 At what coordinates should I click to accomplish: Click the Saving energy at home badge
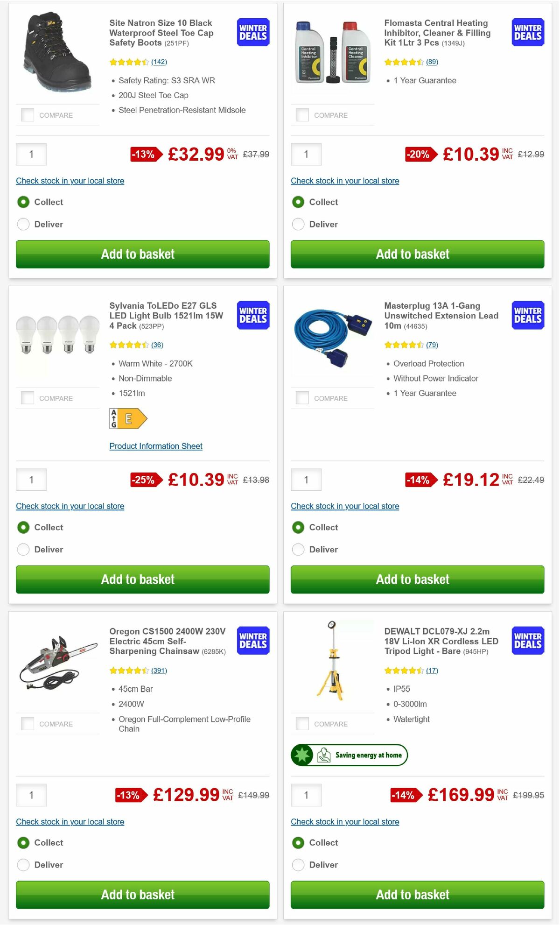pyautogui.click(x=348, y=755)
